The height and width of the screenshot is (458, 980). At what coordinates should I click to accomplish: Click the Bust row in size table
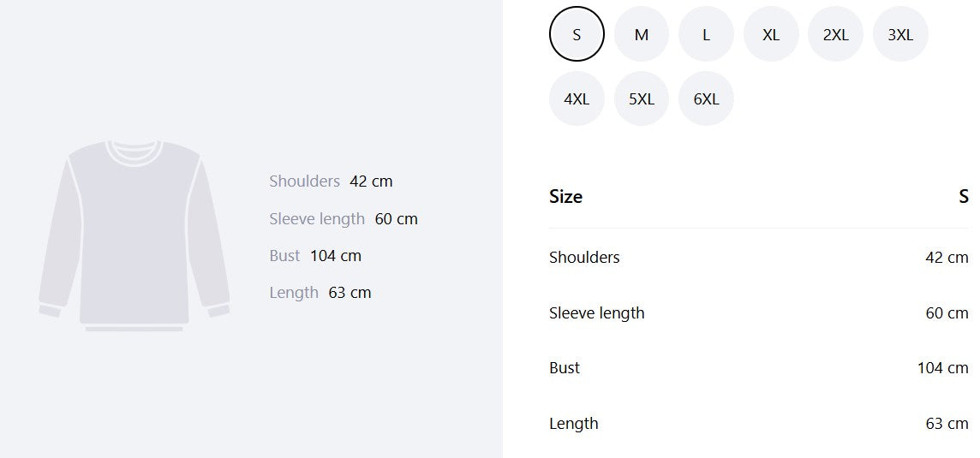click(x=759, y=367)
